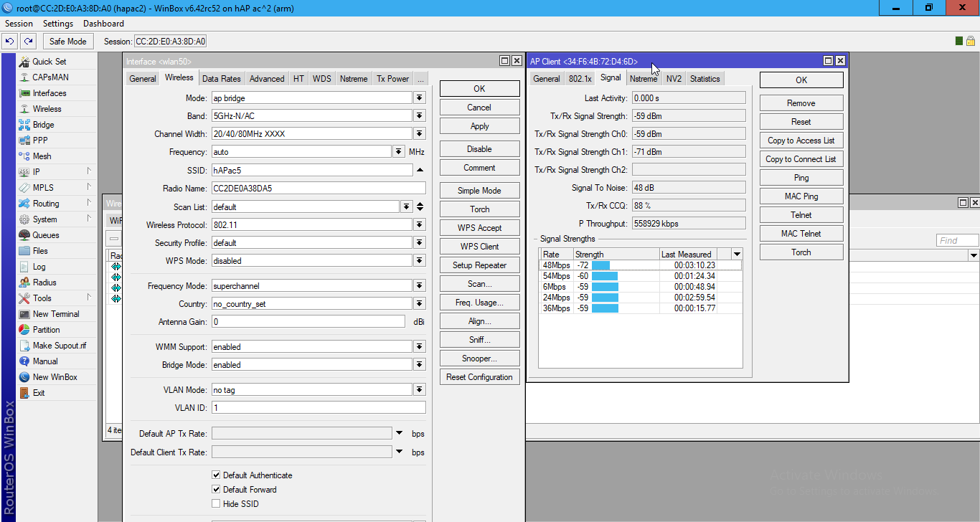The height and width of the screenshot is (522, 980).
Task: Open IP submenu in sidebar
Action: [x=57, y=172]
